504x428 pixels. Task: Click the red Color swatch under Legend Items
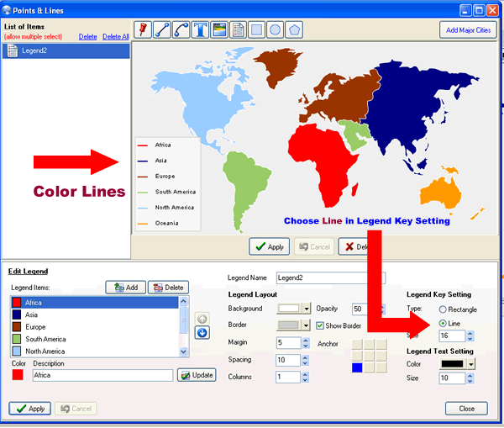click(18, 375)
